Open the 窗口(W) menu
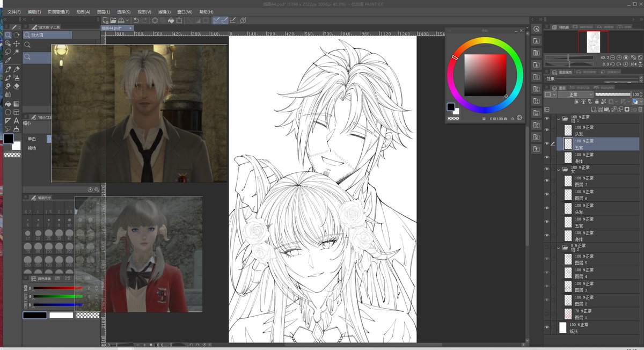The image size is (644, 350). point(185,12)
